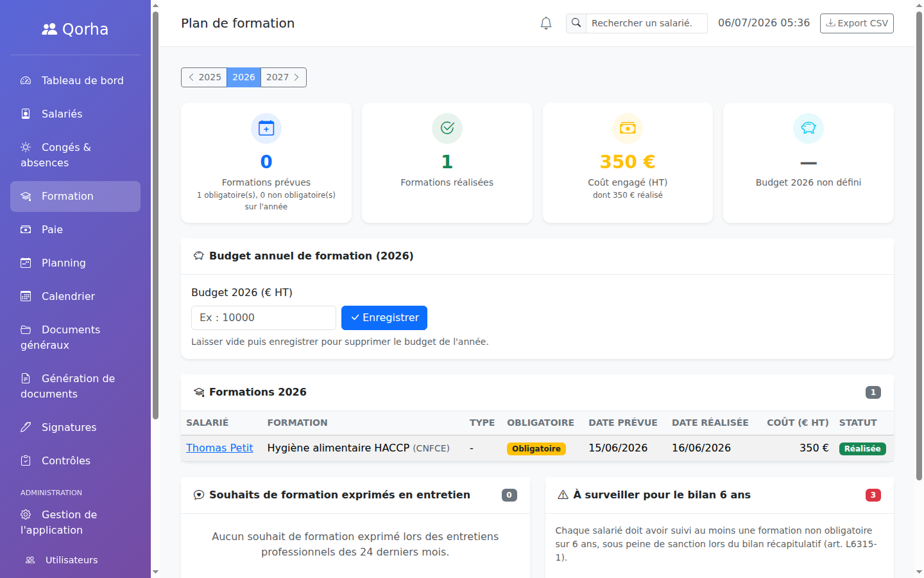Viewport: 924px width, 578px height.
Task: Click the Formations 2026 count badge
Action: [x=873, y=392]
